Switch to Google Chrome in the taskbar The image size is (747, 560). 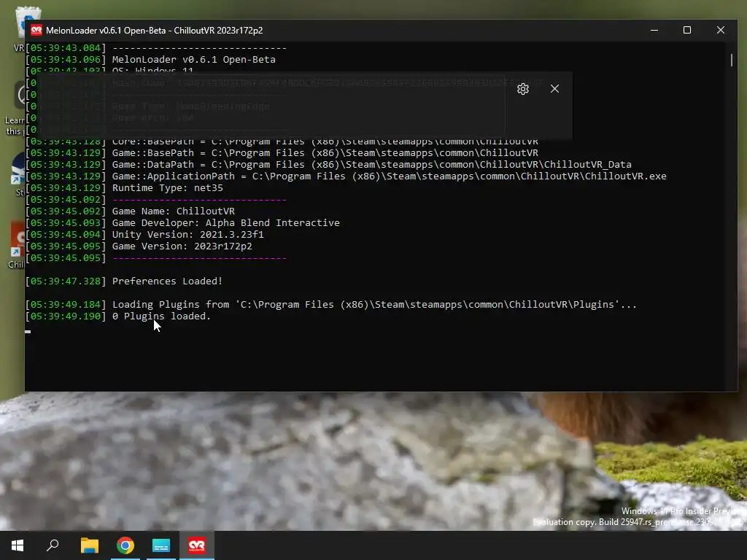[x=125, y=545]
